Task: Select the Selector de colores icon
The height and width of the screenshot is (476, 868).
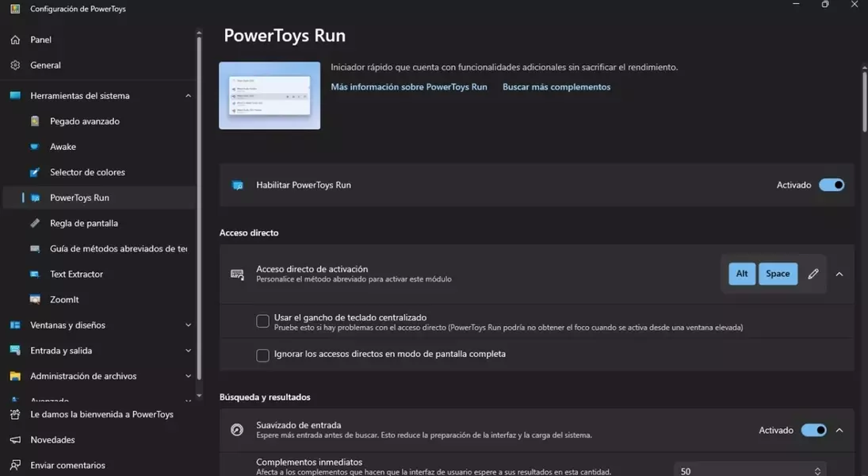Action: pos(35,172)
